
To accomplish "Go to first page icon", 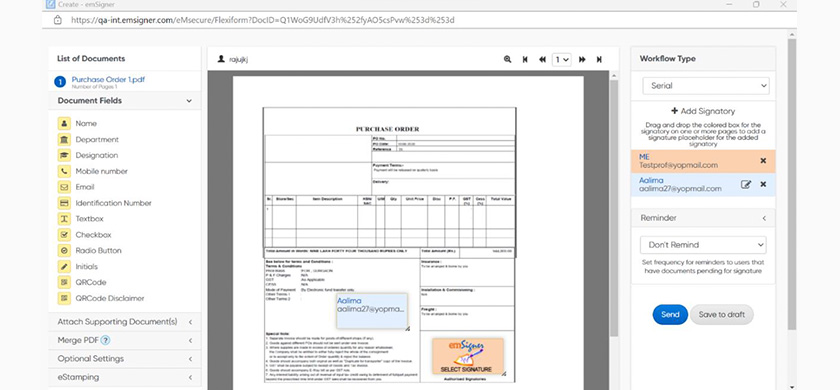I will (525, 59).
